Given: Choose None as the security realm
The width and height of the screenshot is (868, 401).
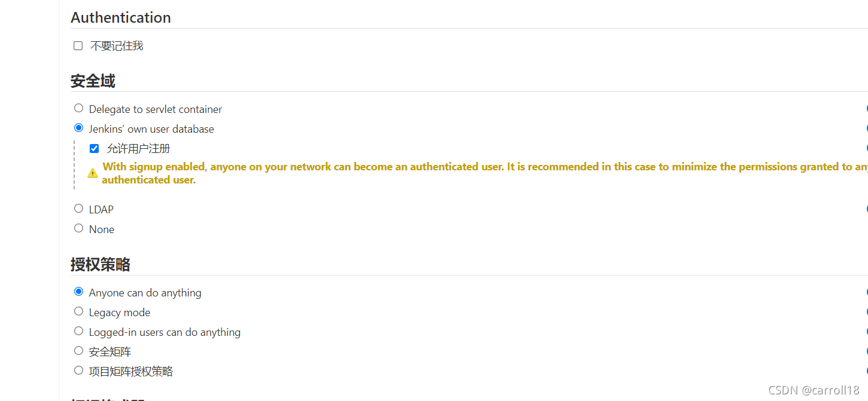Looking at the screenshot, I should 78,228.
